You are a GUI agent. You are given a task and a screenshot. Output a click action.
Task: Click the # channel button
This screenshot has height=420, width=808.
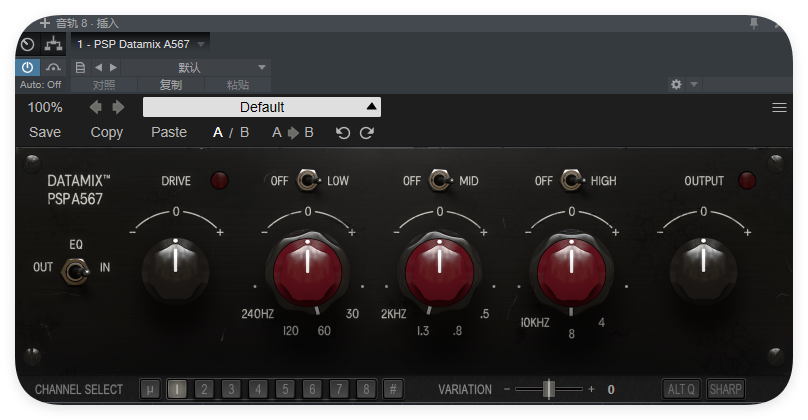[393, 389]
